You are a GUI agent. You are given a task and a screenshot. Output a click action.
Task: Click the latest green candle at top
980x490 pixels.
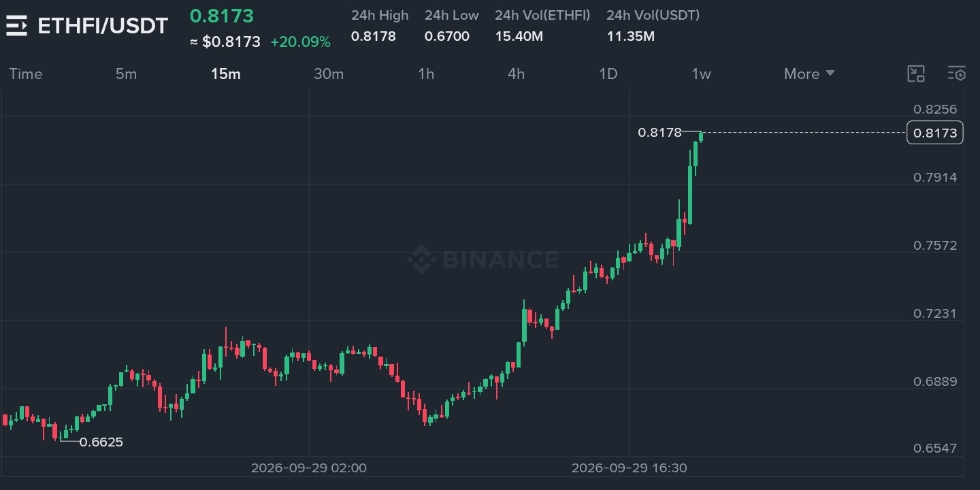coord(701,135)
